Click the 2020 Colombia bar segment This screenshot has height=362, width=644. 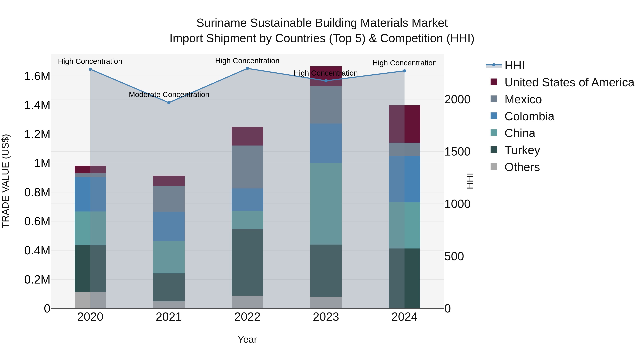pos(90,194)
